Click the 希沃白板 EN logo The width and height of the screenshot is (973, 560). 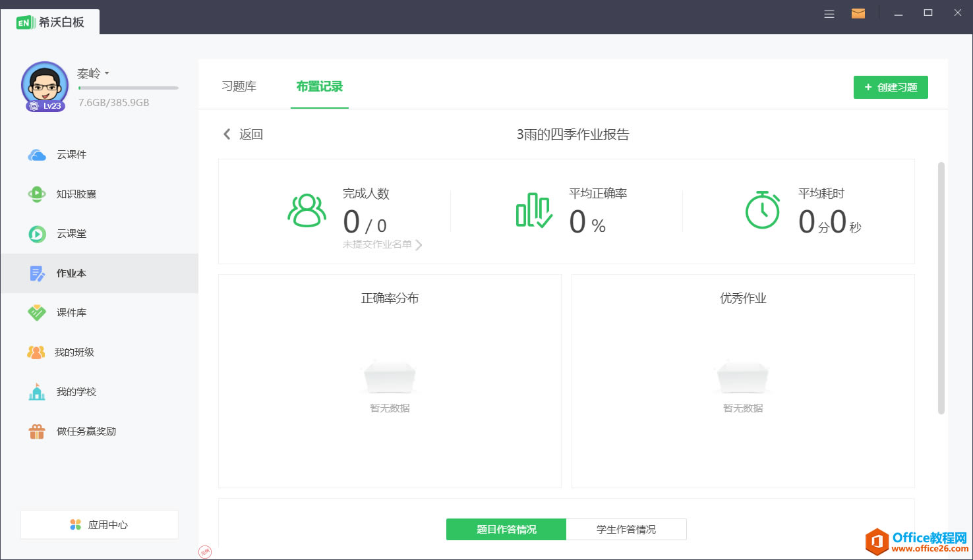pos(26,22)
